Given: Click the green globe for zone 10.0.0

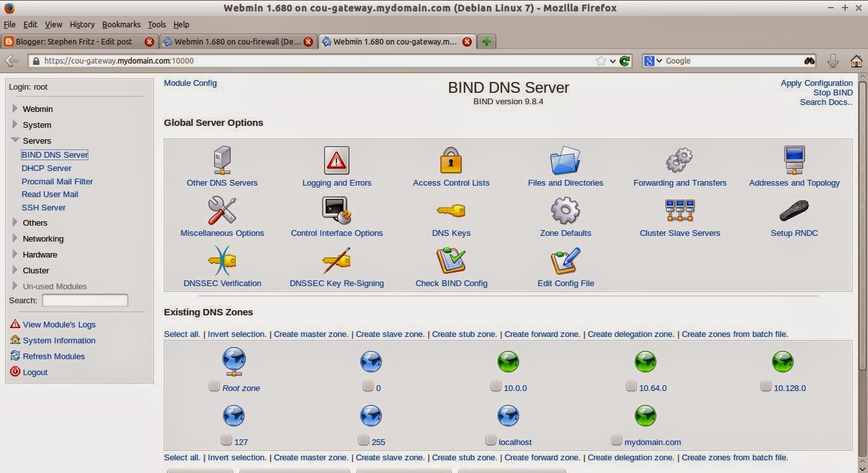Looking at the screenshot, I should (508, 362).
